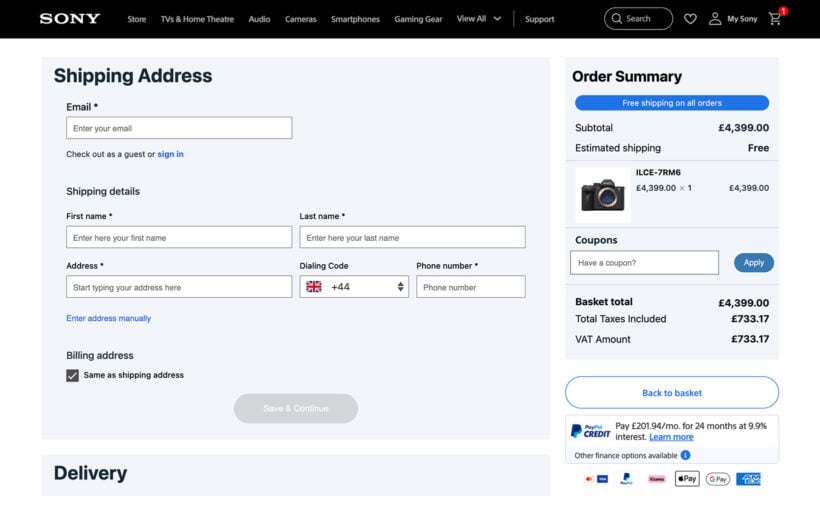Click the Free shipping on all orders banner
The image size is (820, 505).
coord(671,103)
